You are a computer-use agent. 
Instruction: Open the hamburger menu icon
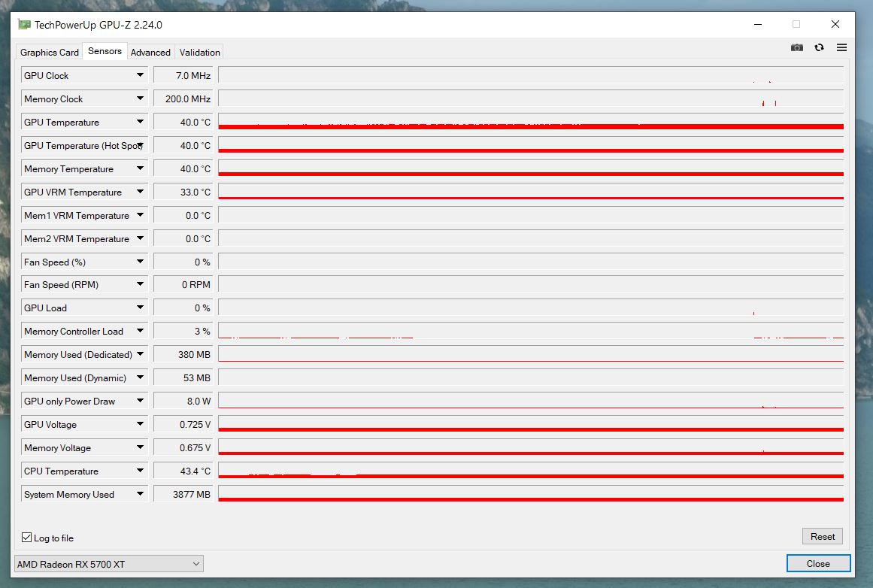click(842, 48)
